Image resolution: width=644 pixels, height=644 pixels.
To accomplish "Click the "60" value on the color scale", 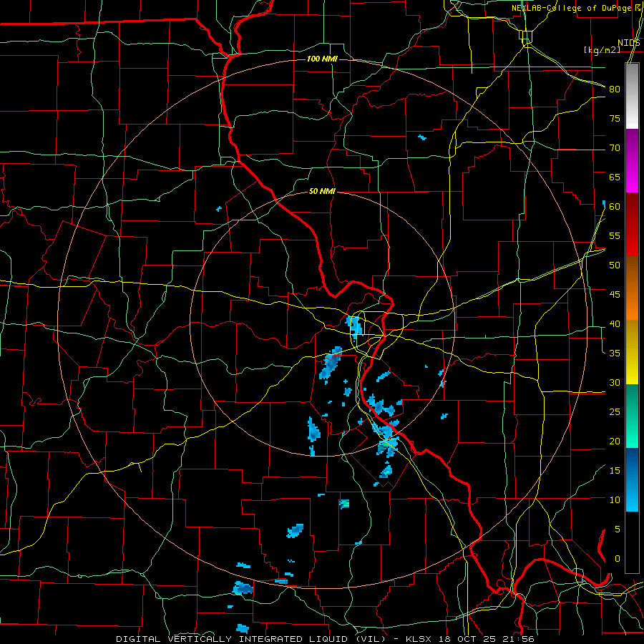I will (x=615, y=207).
